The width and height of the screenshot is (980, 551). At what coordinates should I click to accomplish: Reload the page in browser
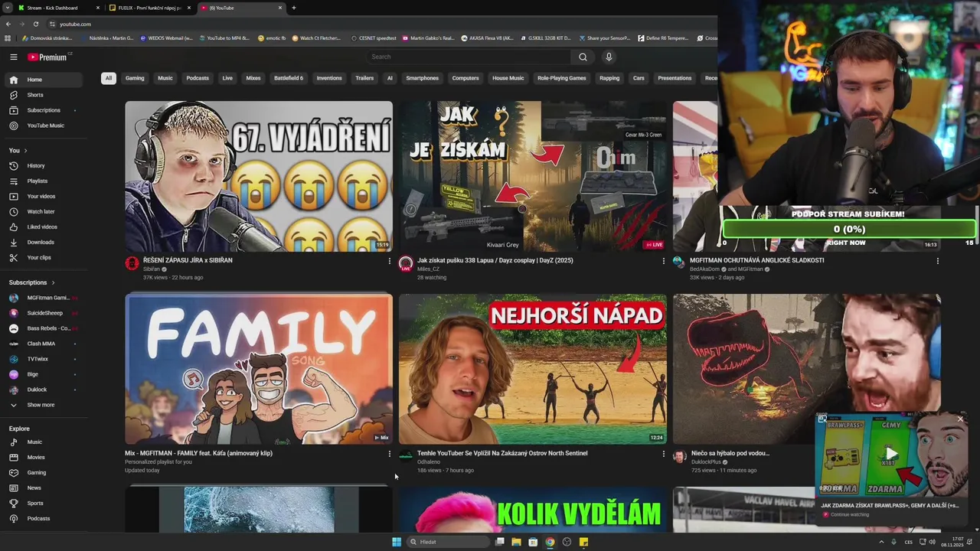35,24
